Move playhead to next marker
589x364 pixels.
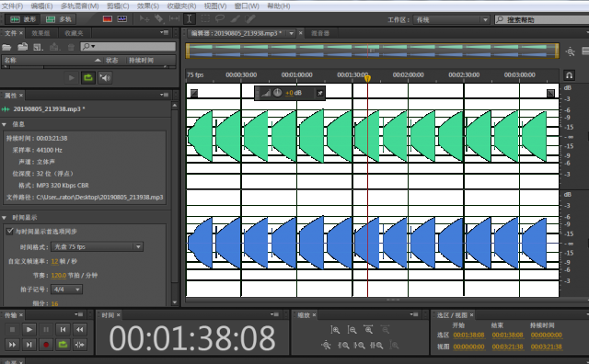point(29,345)
